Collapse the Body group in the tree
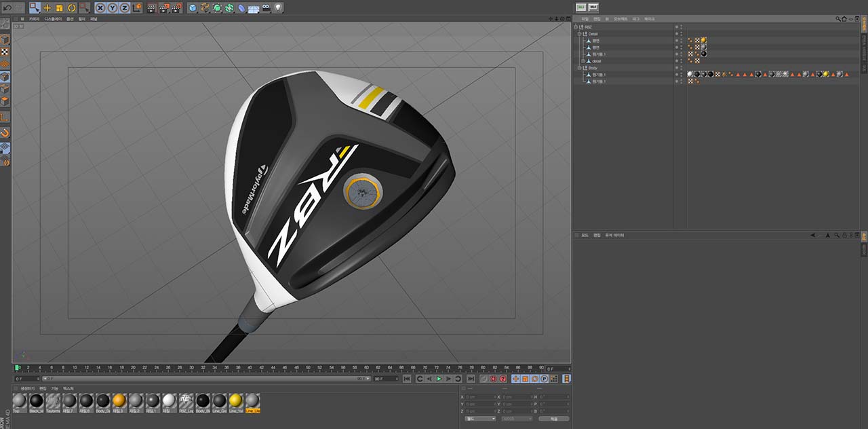 pos(580,68)
